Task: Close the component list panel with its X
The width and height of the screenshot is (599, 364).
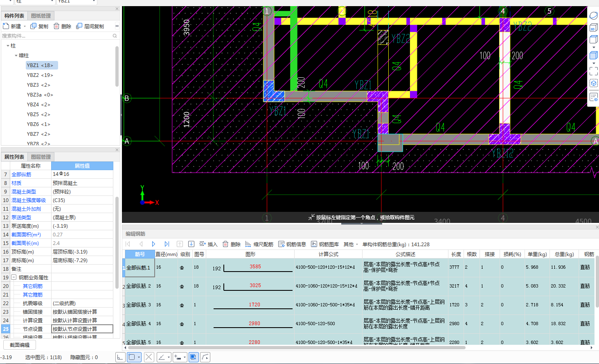Action: (117, 9)
